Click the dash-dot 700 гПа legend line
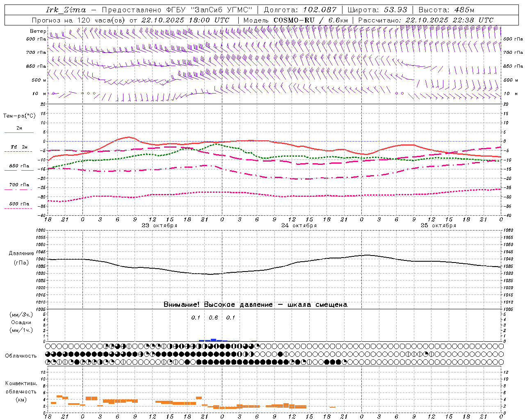Viewport: 525px width, 420px height. point(18,190)
